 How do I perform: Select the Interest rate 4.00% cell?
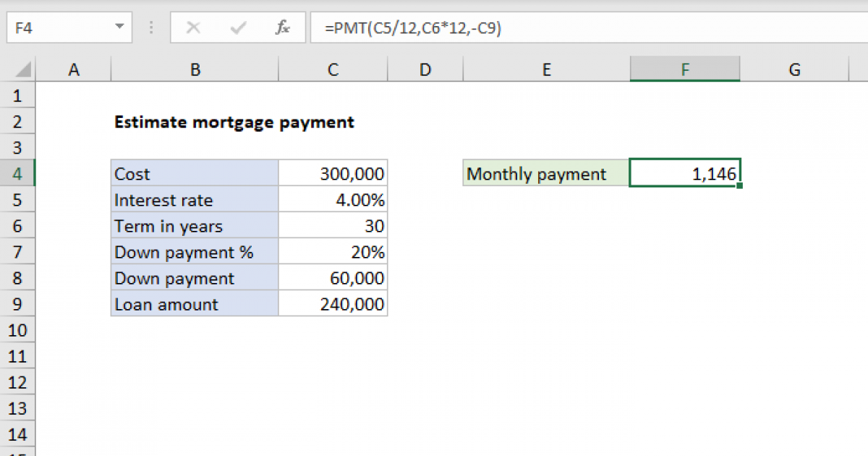tap(333, 200)
